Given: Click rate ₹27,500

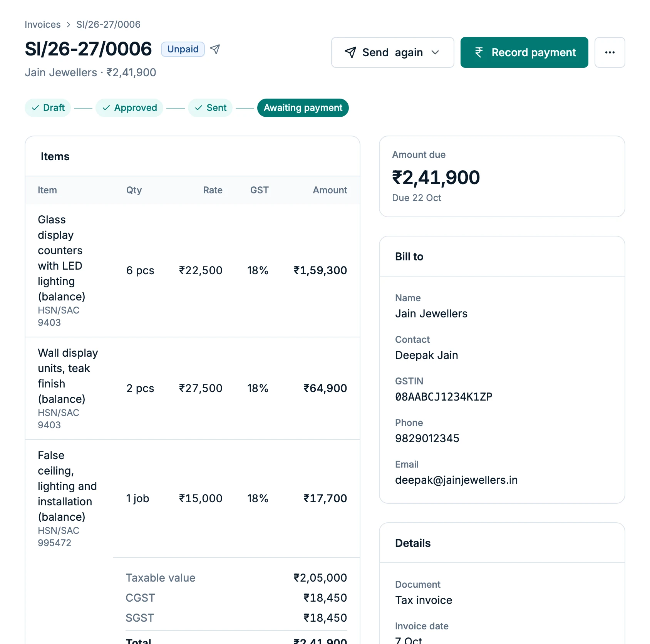Looking at the screenshot, I should click(201, 389).
